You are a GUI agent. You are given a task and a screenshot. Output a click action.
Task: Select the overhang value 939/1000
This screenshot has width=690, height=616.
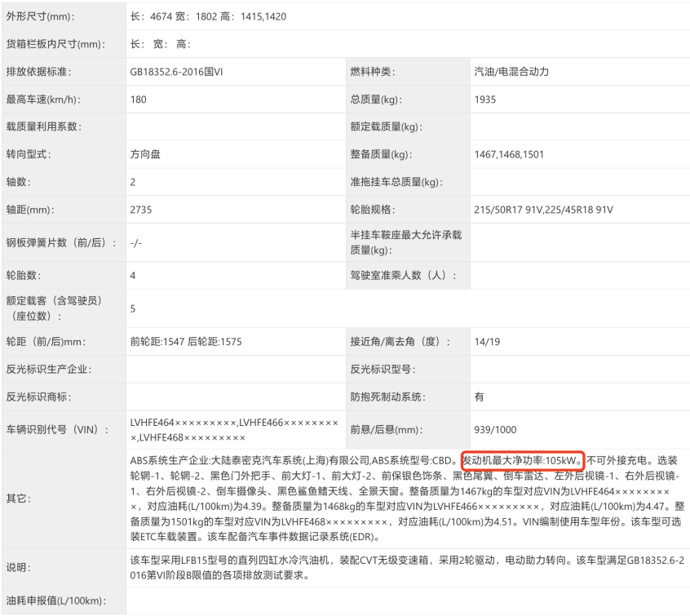pos(496,430)
